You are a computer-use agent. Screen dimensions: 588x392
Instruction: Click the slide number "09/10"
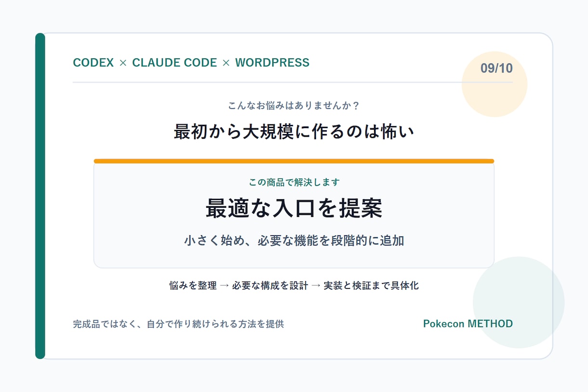coord(496,68)
